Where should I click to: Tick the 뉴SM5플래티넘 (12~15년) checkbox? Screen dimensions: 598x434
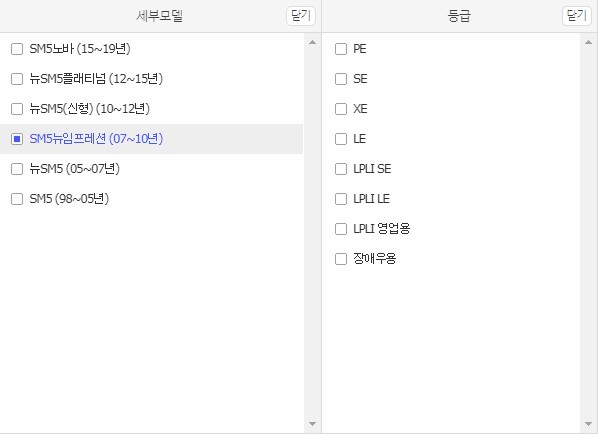point(17,79)
